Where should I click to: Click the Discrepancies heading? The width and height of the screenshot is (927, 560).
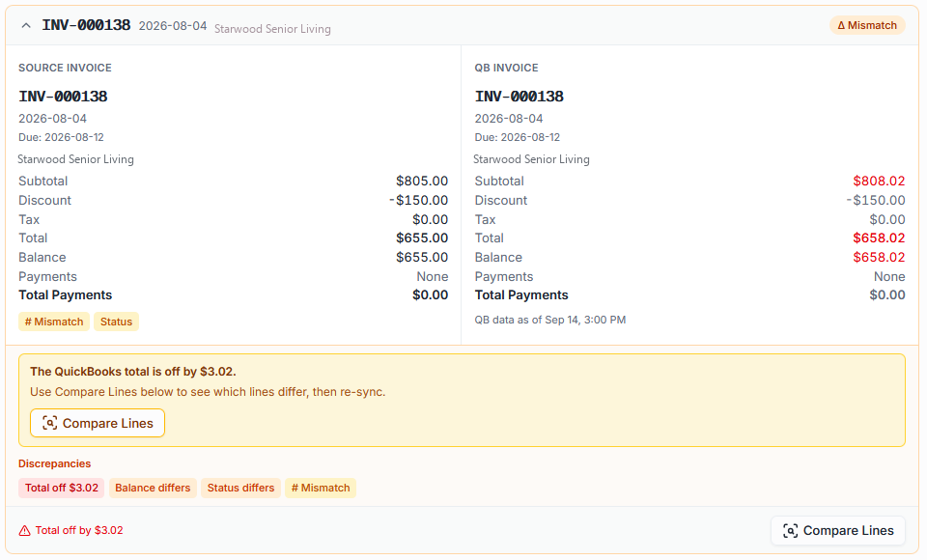click(54, 463)
